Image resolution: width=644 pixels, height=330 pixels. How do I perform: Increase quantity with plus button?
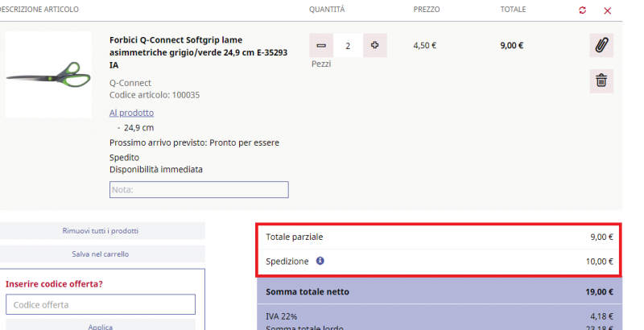point(375,46)
